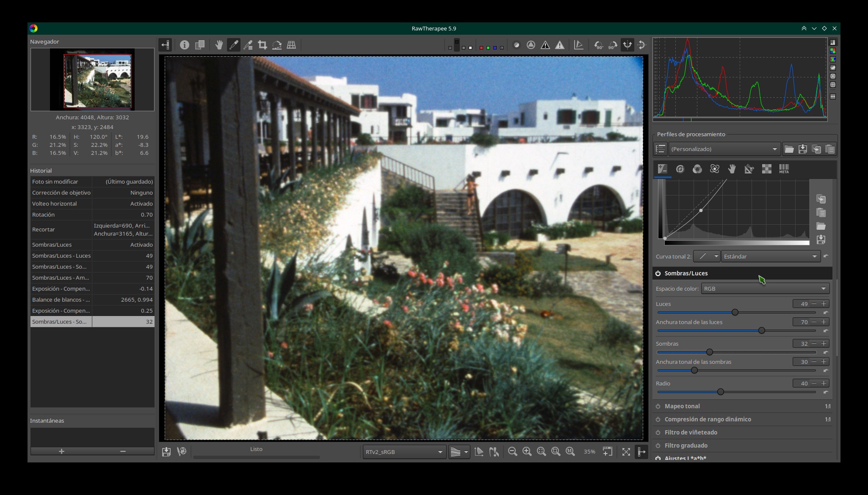This screenshot has height=495, width=868.
Task: Open lockable color picker tool
Action: point(248,45)
